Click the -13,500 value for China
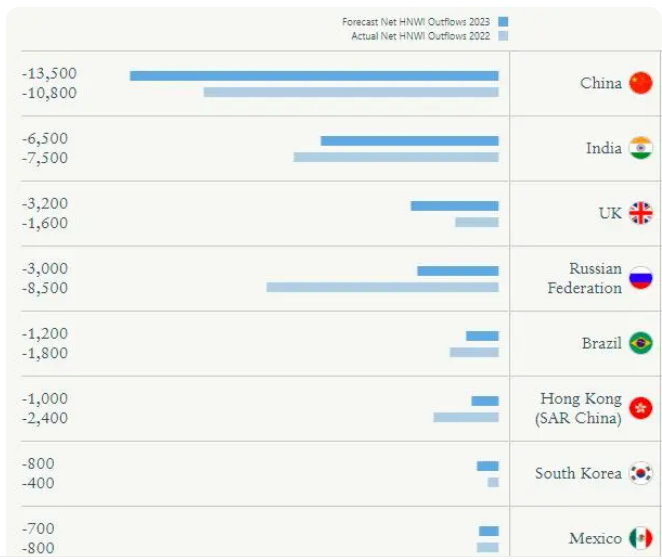The image size is (662, 560). [49, 74]
